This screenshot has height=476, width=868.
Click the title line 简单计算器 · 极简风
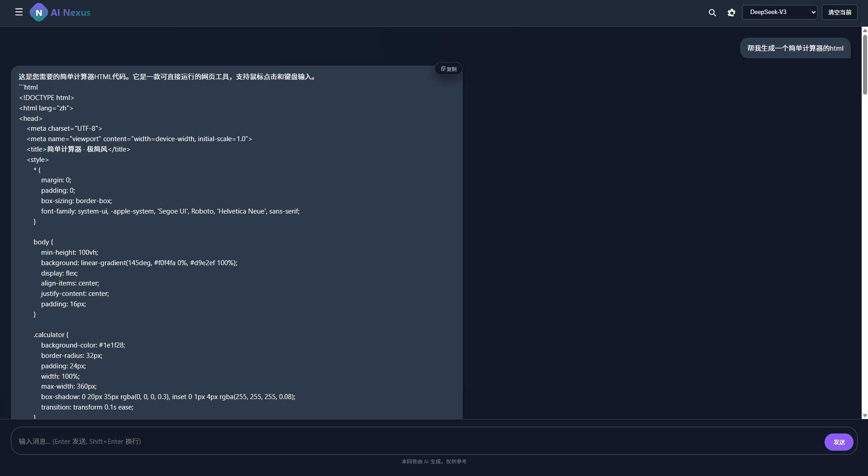click(78, 149)
